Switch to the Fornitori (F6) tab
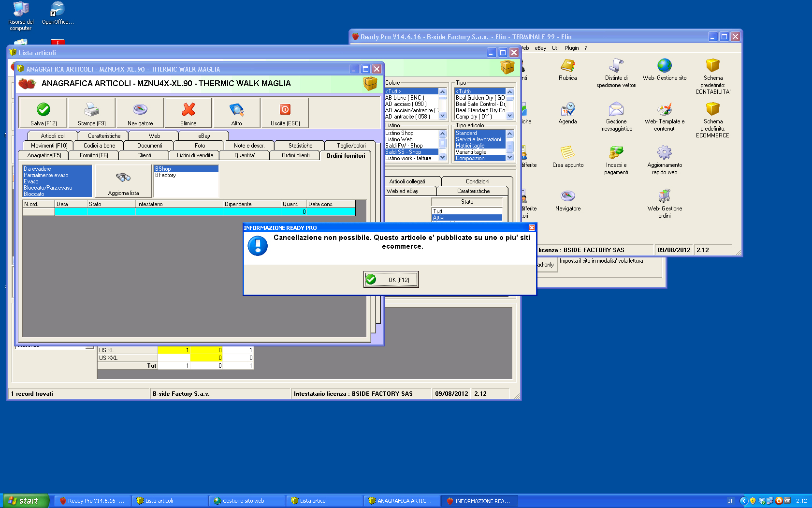 point(94,155)
